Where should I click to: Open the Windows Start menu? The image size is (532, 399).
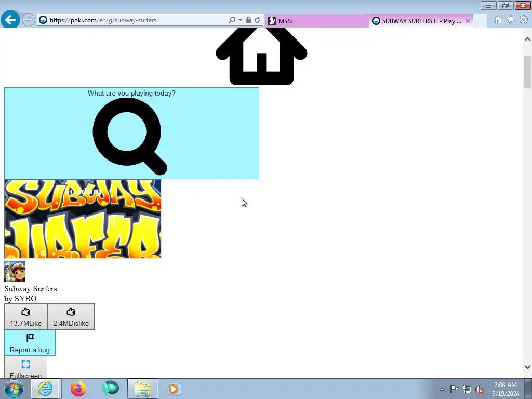click(x=14, y=389)
